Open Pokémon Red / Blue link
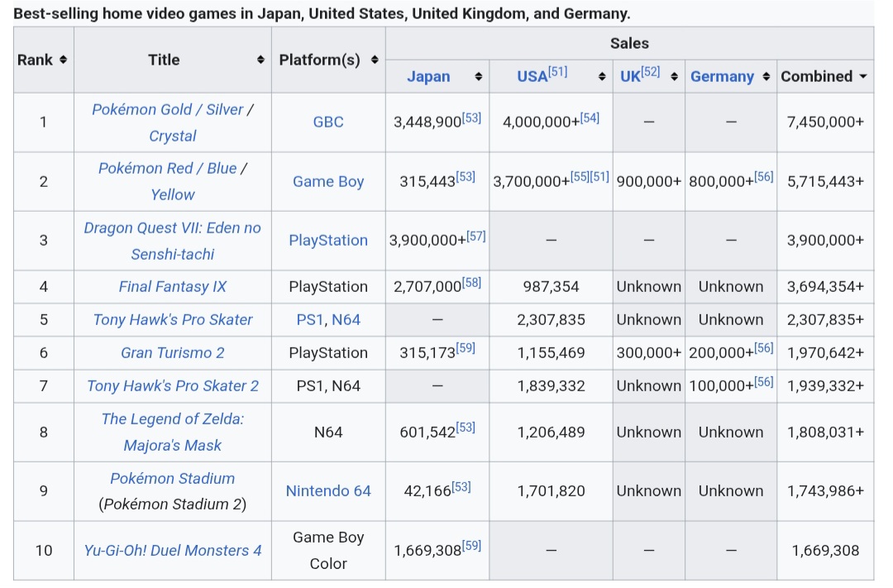The height and width of the screenshot is (588, 893). tap(167, 169)
